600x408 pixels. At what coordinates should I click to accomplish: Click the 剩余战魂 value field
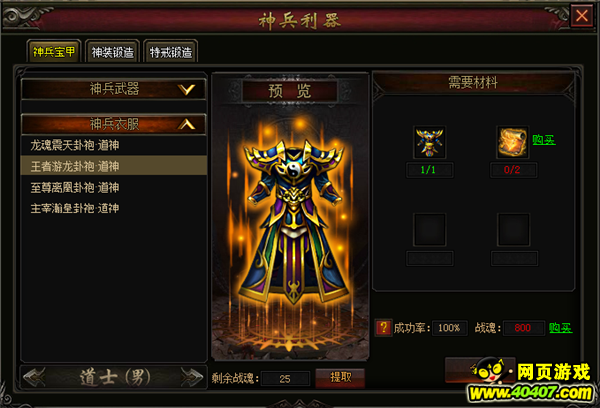(x=285, y=379)
